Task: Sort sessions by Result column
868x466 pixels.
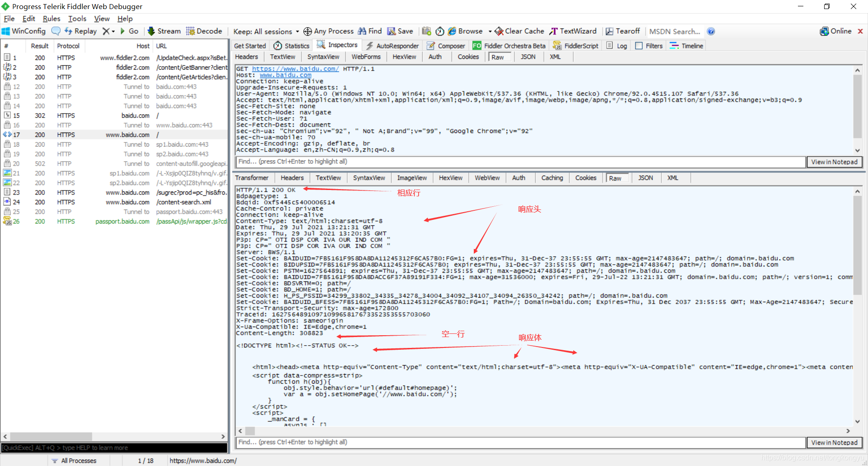Action: click(x=39, y=46)
